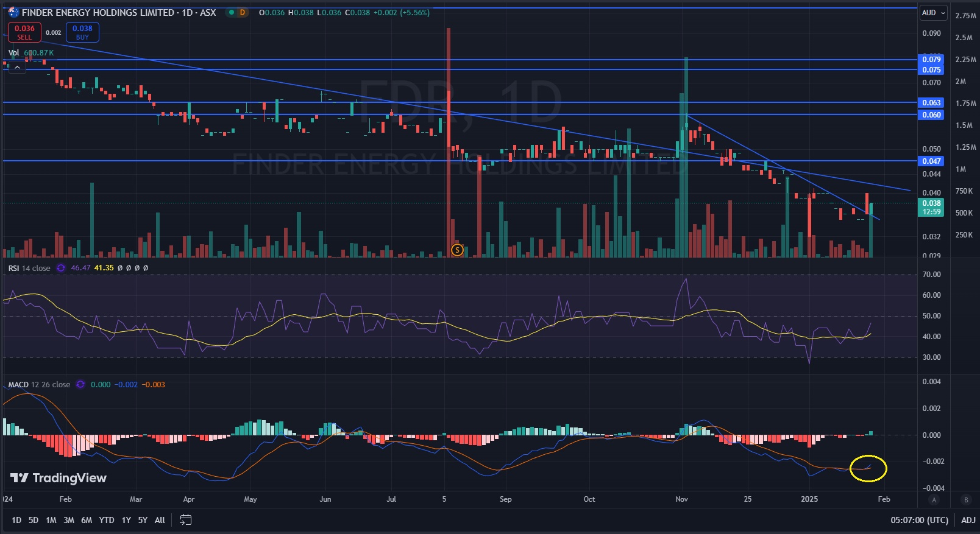Click the TradingView logo
980x534 pixels.
tap(59, 478)
